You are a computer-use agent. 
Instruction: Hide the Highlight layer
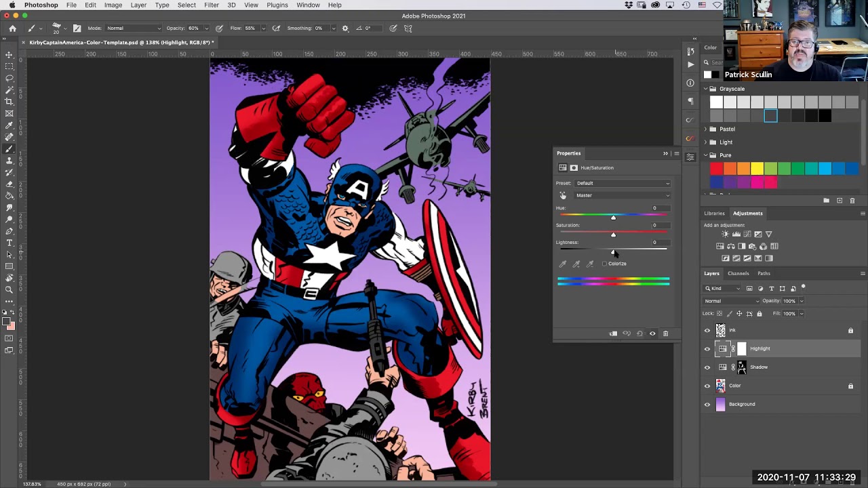(707, 349)
